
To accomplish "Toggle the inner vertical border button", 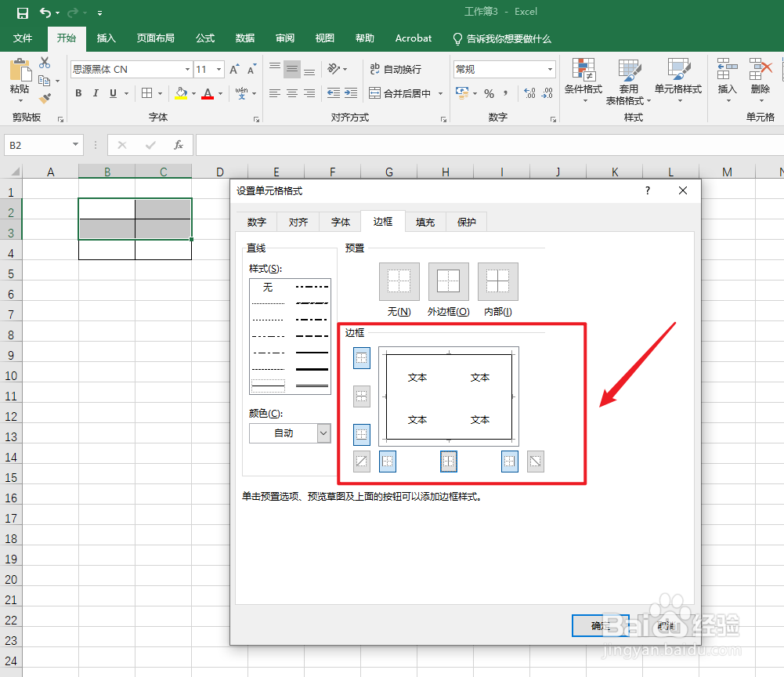I will 449,462.
